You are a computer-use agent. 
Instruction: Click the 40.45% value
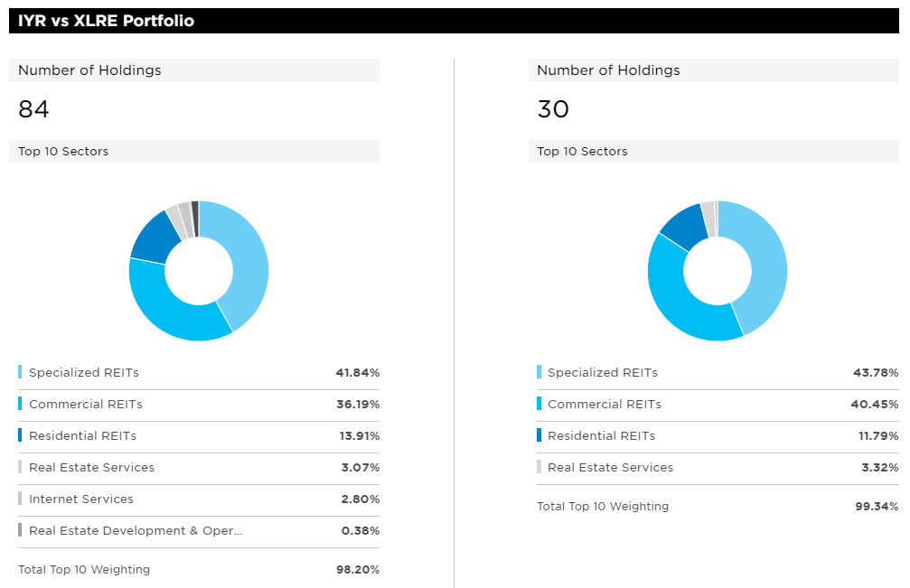pyautogui.click(x=875, y=404)
